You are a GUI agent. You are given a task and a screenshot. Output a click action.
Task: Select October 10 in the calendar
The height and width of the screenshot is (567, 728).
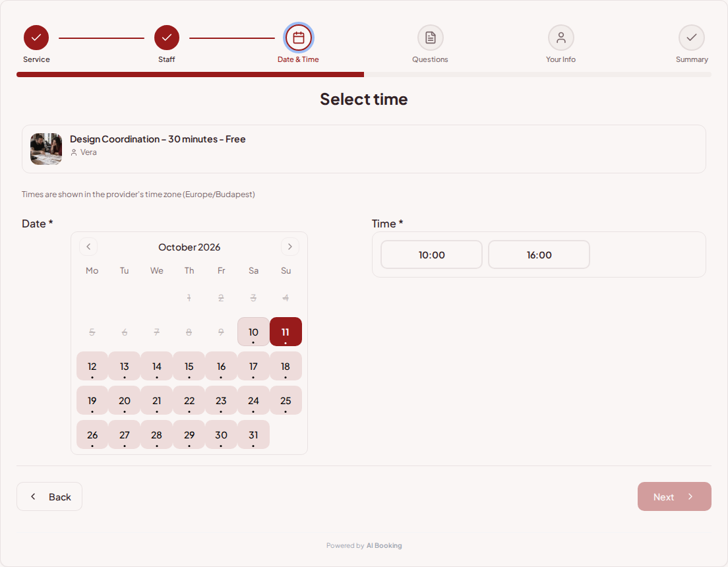253,332
